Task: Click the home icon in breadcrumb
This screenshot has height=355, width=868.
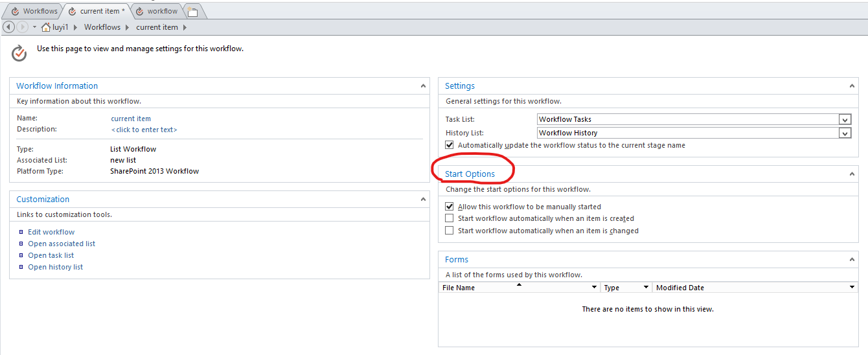Action: [46, 27]
